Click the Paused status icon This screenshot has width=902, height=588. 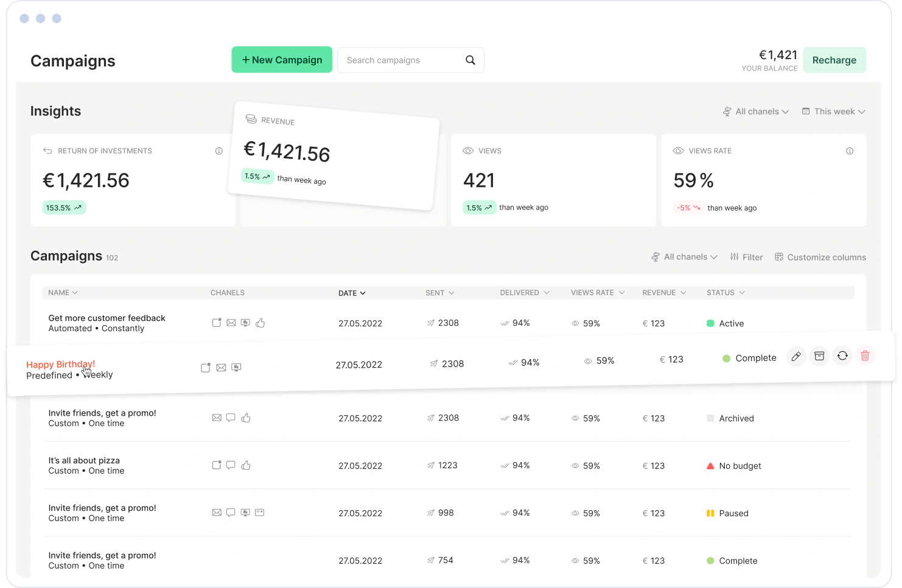(710, 513)
